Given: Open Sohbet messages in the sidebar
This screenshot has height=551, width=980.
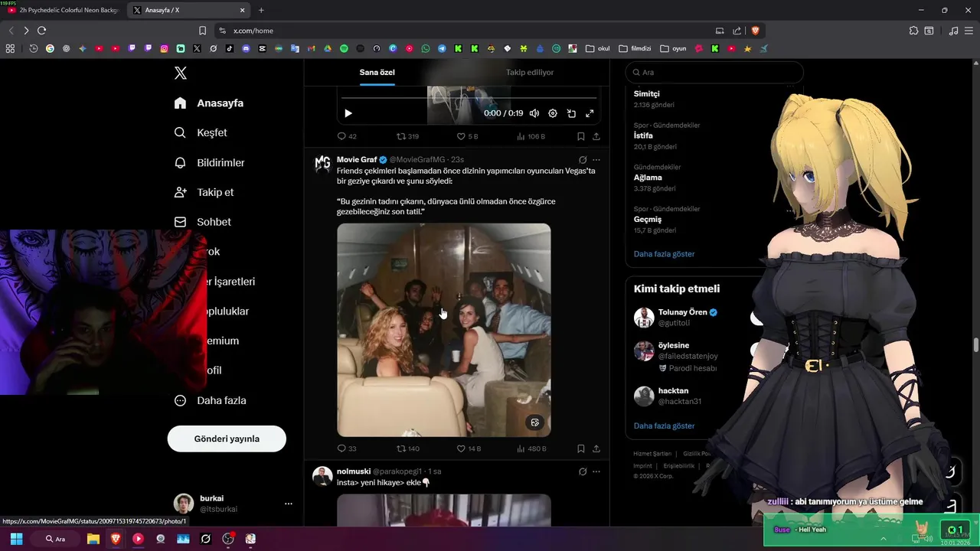Looking at the screenshot, I should coord(203,222).
